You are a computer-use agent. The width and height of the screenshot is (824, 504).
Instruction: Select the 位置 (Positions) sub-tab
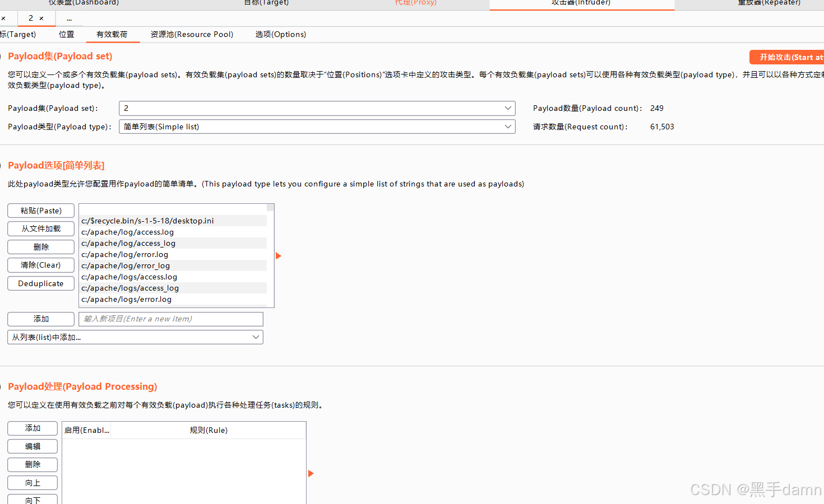[66, 34]
